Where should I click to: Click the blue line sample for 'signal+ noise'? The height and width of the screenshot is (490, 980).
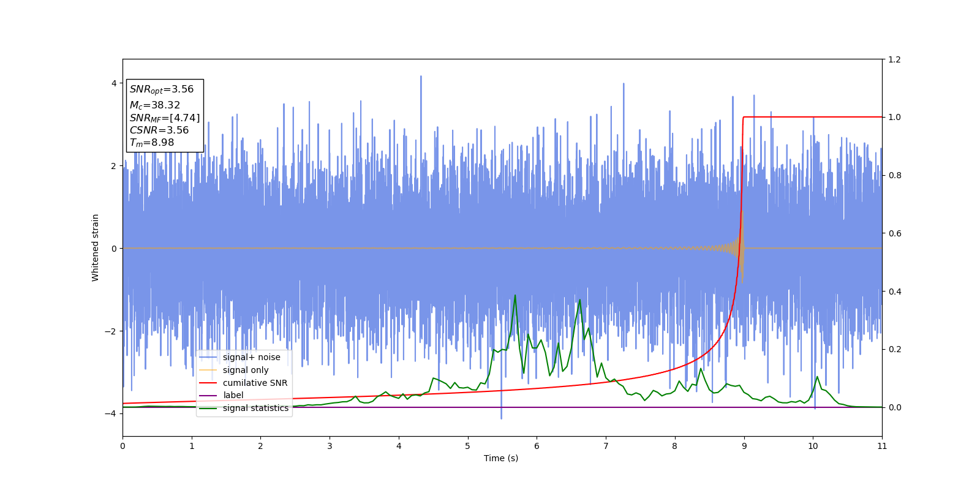(x=208, y=357)
